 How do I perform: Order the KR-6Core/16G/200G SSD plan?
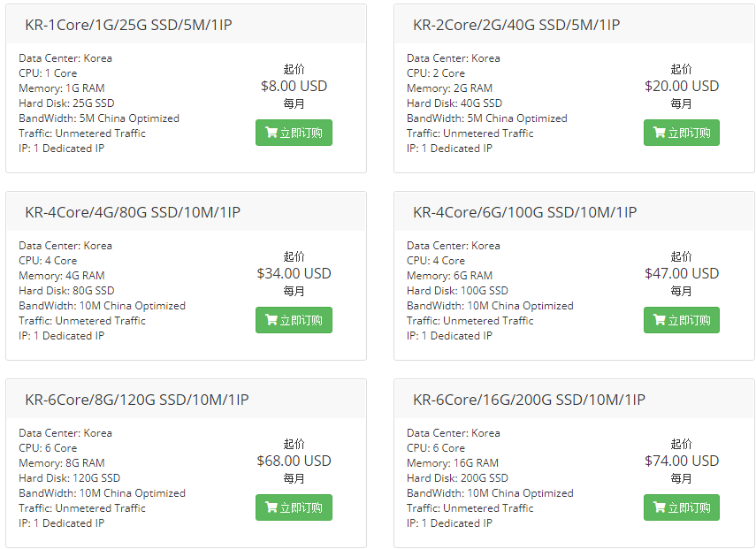(681, 507)
